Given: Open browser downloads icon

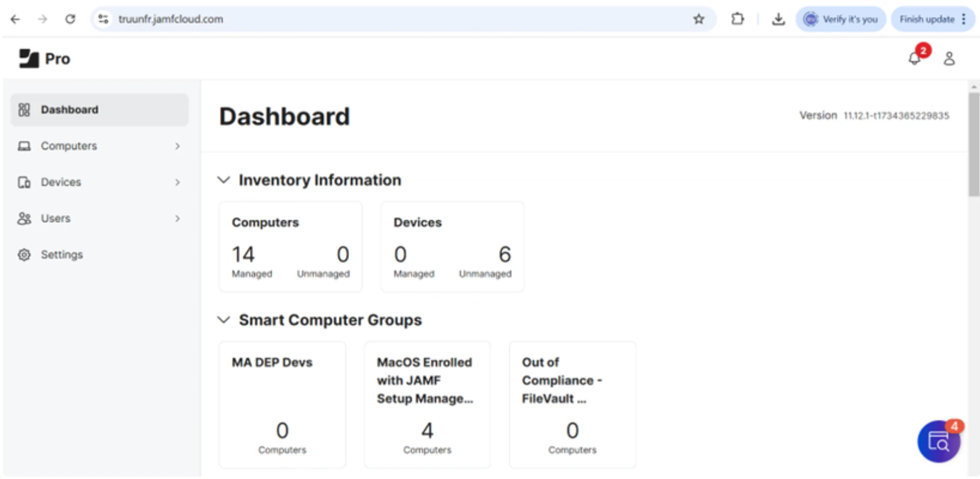Looking at the screenshot, I should tap(779, 19).
